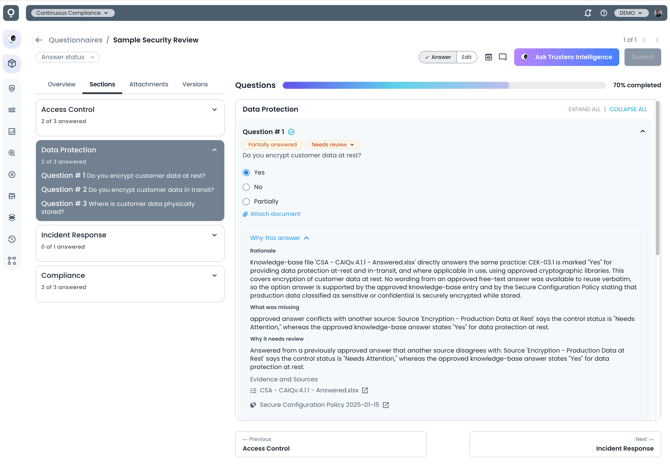Open the Answer status filter dropdown
670x466 pixels.
pos(68,57)
